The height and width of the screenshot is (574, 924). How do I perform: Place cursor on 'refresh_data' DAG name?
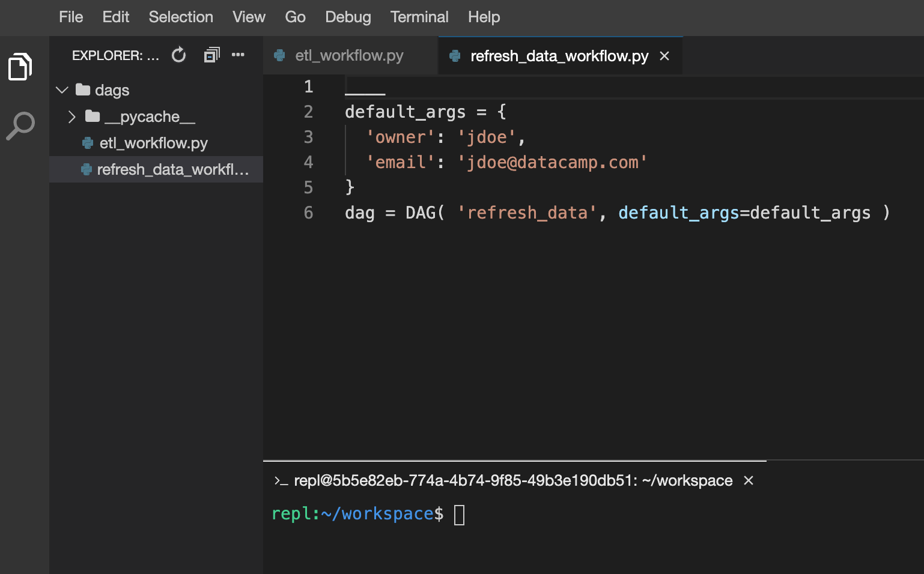point(527,213)
